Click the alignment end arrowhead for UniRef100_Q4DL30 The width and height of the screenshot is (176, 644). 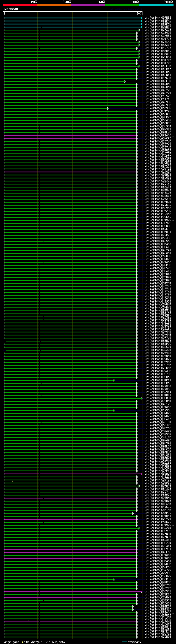point(125,81)
